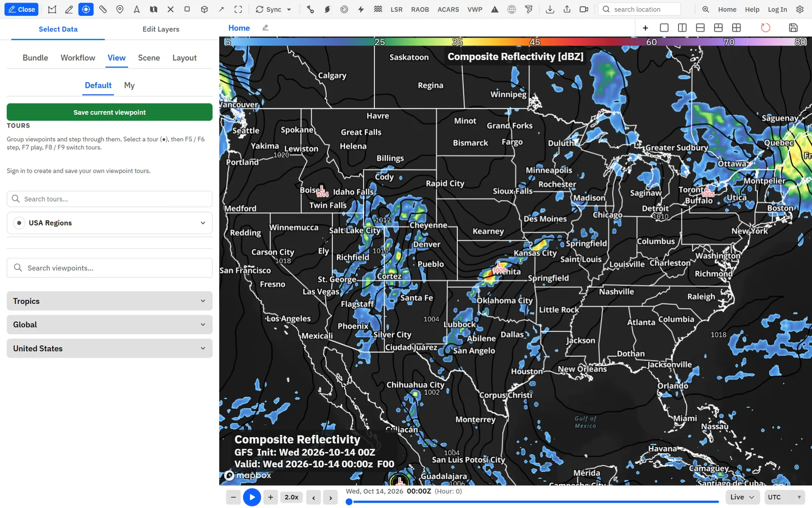Screen dimensions: 812x508
Task: Click the upload share icon
Action: [x=567, y=9]
